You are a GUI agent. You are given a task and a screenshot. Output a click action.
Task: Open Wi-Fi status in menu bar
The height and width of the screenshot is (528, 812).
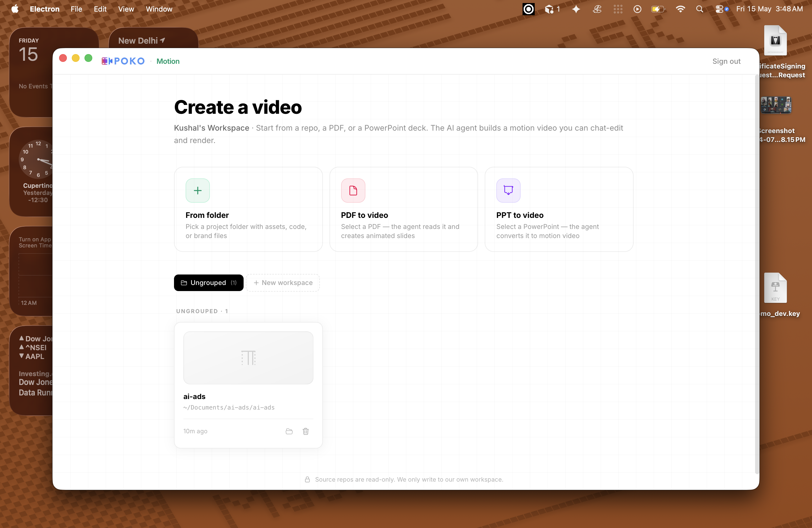[680, 9]
